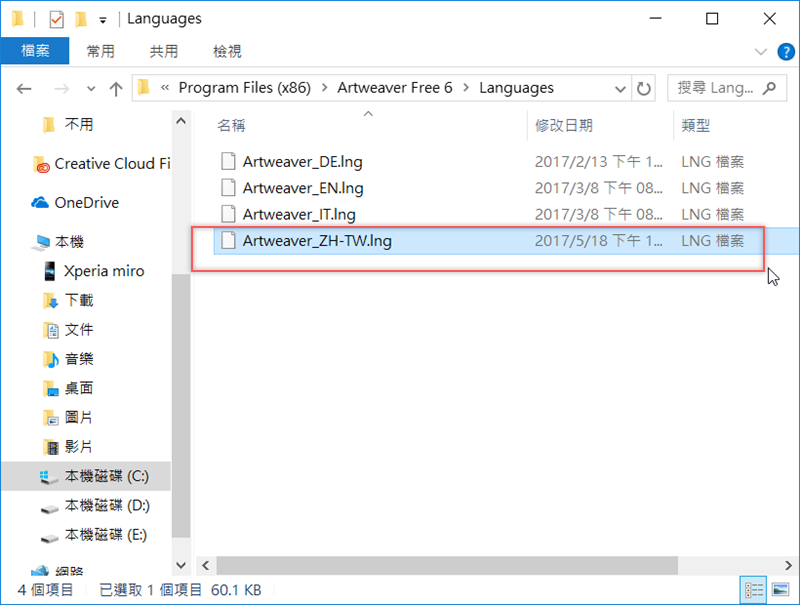Switch to the 常用 ribbon tab

coord(101,51)
